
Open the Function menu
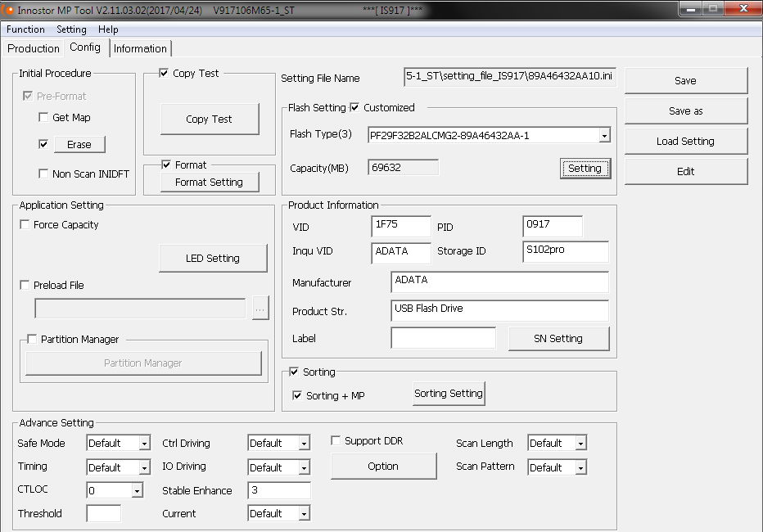(x=25, y=29)
